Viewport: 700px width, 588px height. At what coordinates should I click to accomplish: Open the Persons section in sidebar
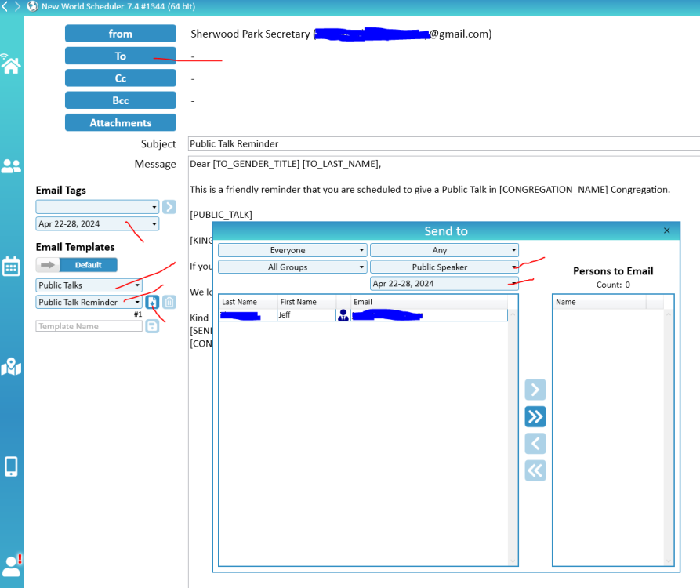click(11, 166)
